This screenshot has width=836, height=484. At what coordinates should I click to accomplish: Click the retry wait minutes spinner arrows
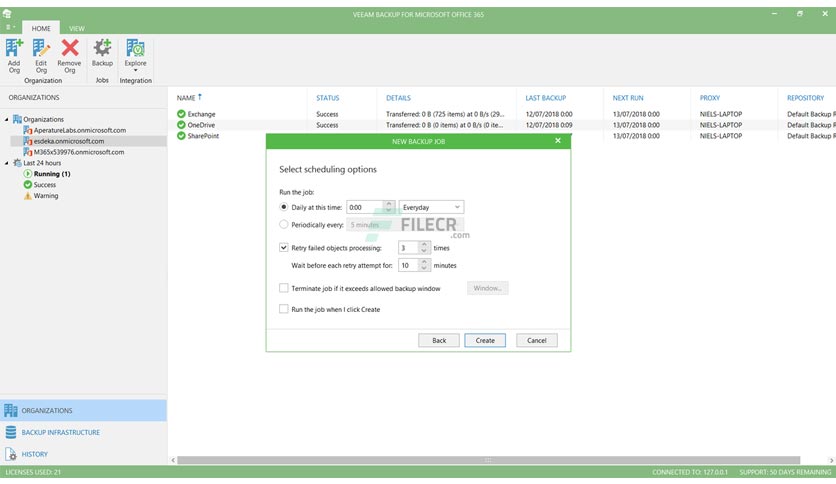424,265
